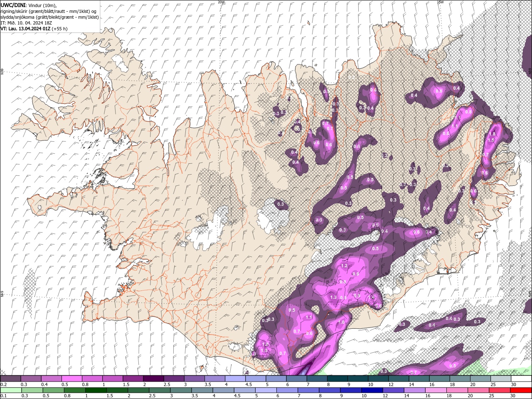The width and height of the screenshot is (532, 399).
Task: Choose the light pink 16 swatch in the bottom rain legend row
Action: pyautogui.click(x=436, y=390)
